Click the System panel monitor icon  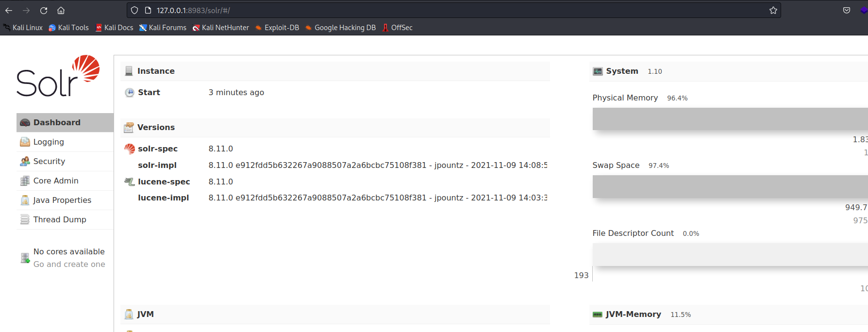tap(598, 71)
